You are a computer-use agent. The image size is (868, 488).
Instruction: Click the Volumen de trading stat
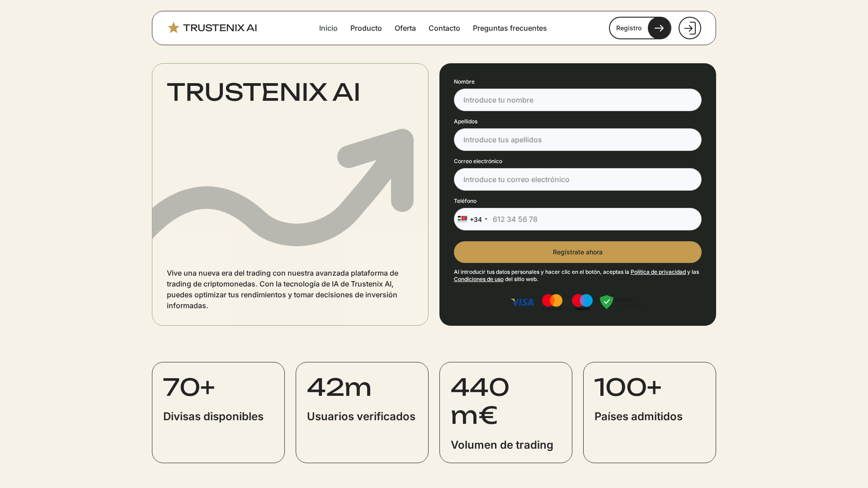506,413
